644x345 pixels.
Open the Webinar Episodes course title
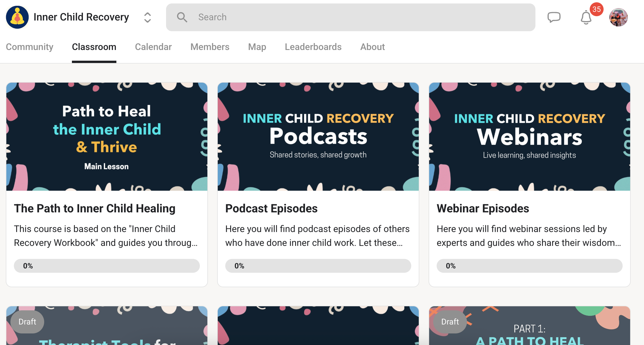(x=483, y=208)
